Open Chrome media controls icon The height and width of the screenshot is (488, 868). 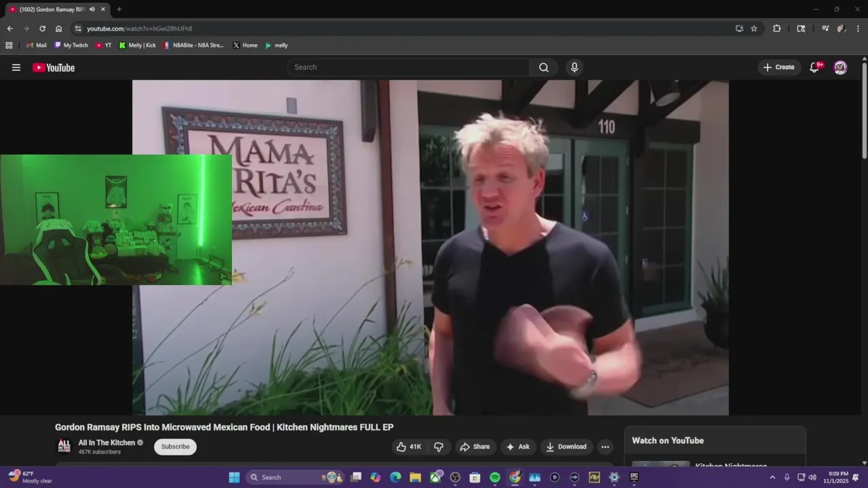[825, 28]
